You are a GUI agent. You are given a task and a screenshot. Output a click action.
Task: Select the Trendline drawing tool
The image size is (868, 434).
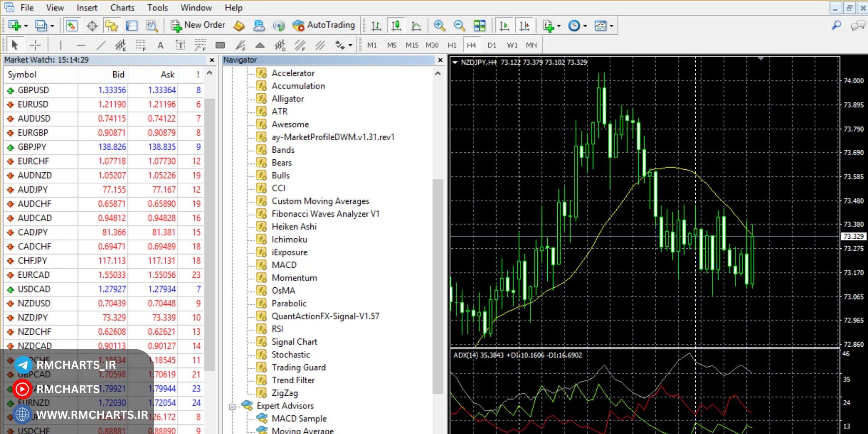[101, 45]
